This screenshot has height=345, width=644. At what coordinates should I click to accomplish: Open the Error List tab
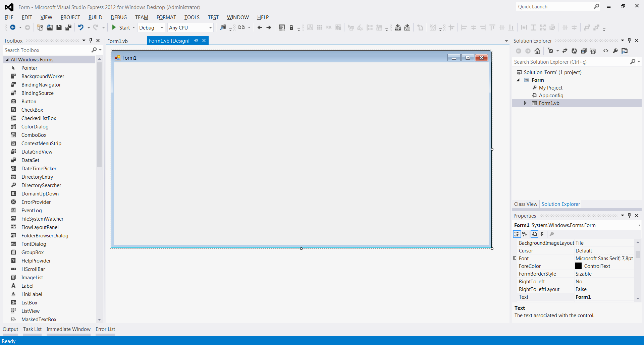pos(105,329)
